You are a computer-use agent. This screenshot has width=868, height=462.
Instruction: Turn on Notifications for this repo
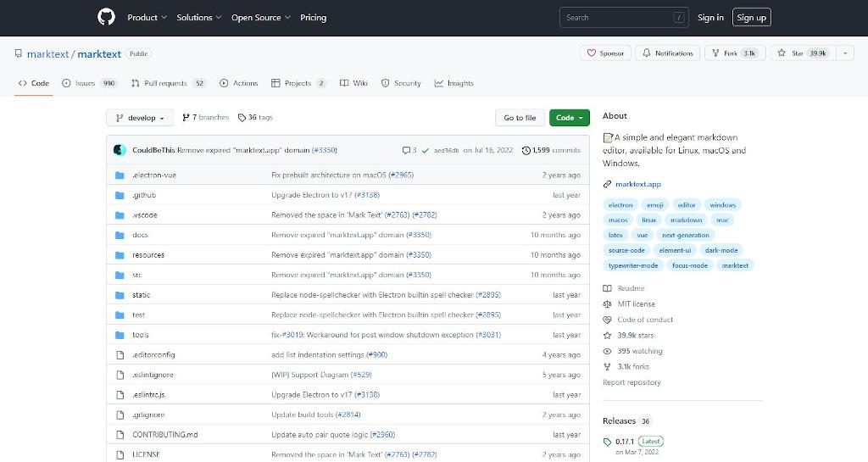(x=668, y=53)
